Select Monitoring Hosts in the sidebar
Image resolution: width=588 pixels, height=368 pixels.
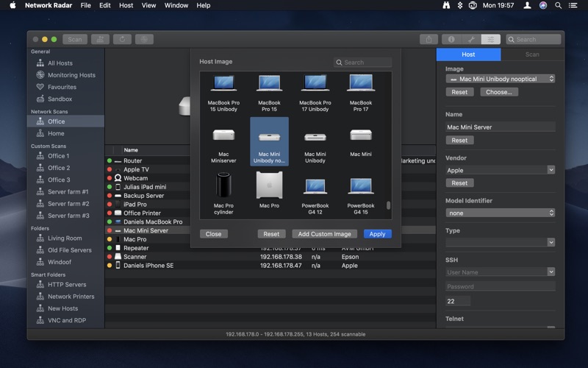click(71, 75)
